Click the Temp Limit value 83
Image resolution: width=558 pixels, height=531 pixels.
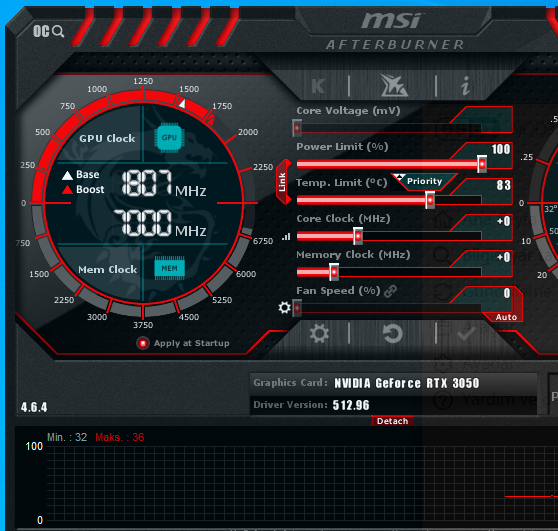(x=503, y=185)
